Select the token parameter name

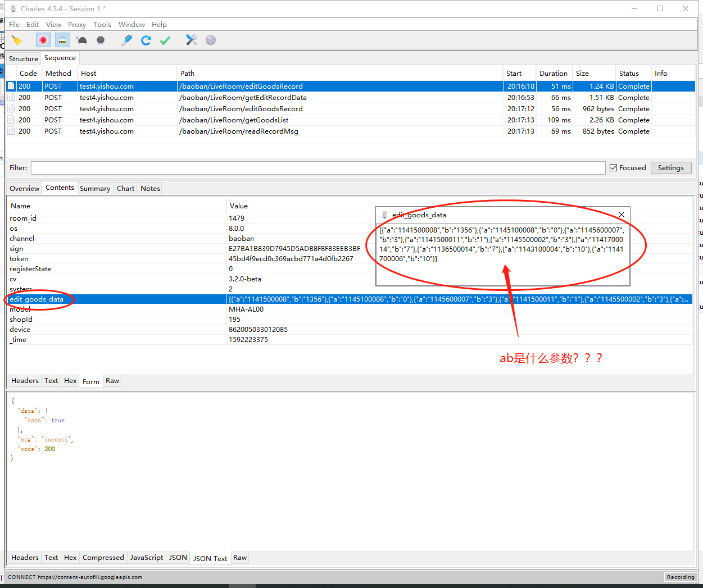pyautogui.click(x=19, y=259)
